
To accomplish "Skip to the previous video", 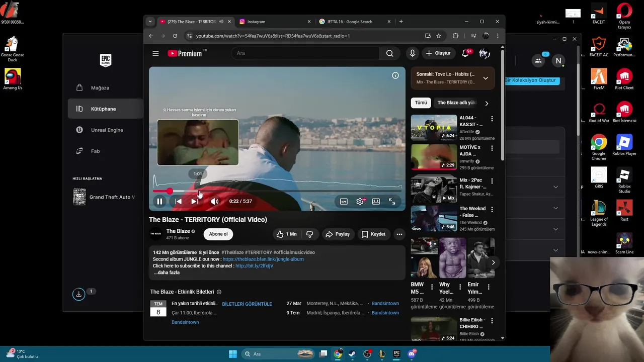I will (x=178, y=201).
